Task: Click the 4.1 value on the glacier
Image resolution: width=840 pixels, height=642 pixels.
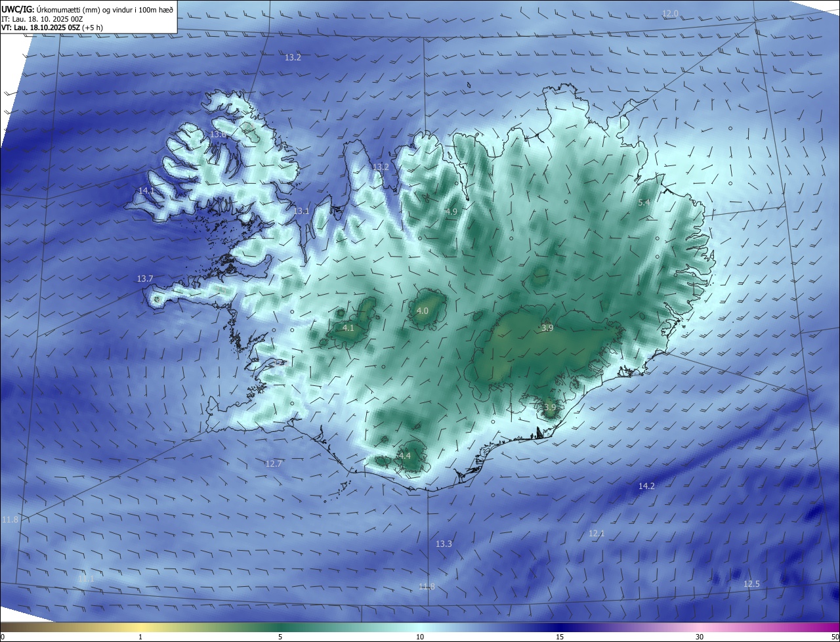Action: [348, 328]
